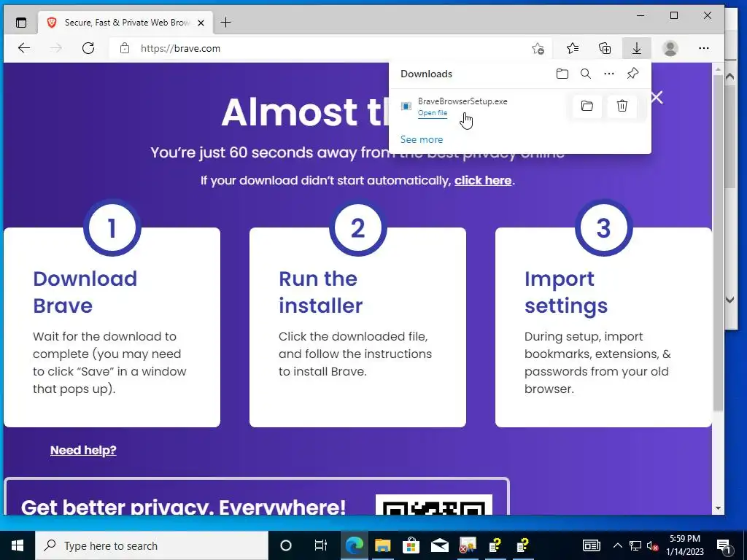Image resolution: width=747 pixels, height=560 pixels.
Task: Click the forward navigation arrow
Action: pos(56,47)
